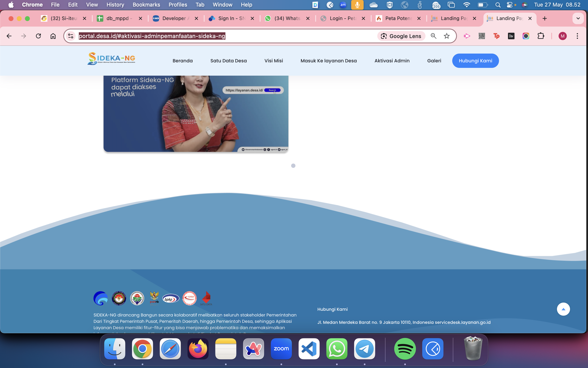Open the History menu in menu bar
The image size is (588, 368).
[x=115, y=5]
